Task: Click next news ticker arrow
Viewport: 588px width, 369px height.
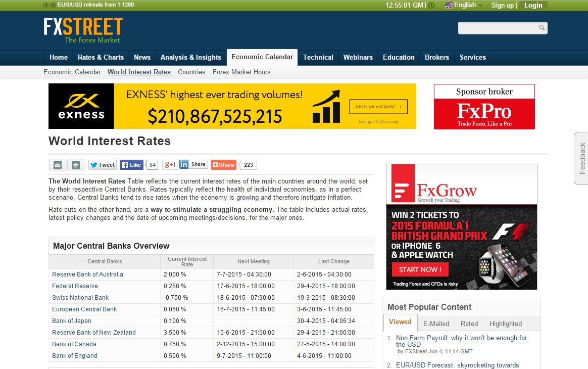Action: click(53, 5)
